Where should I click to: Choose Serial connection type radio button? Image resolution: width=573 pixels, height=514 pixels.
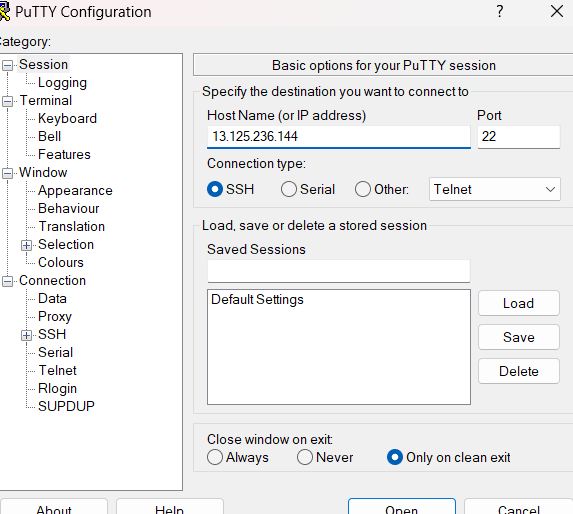[289, 189]
